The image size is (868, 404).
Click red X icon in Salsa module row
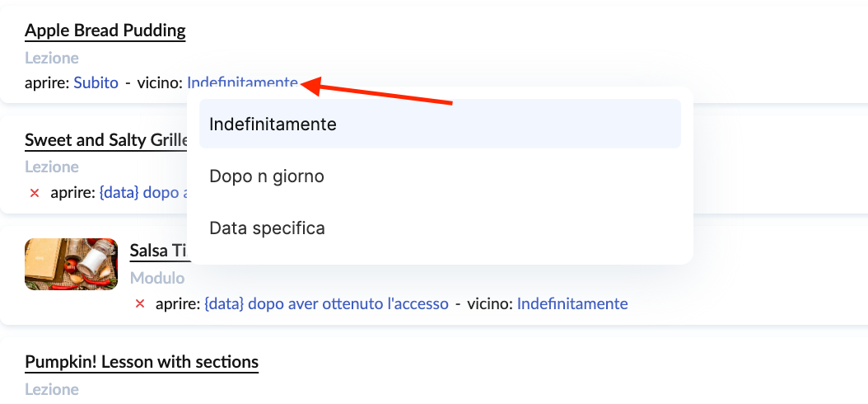click(140, 303)
